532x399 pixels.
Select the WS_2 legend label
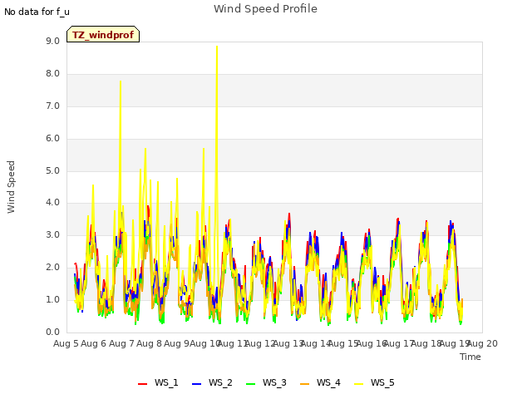tap(220, 382)
